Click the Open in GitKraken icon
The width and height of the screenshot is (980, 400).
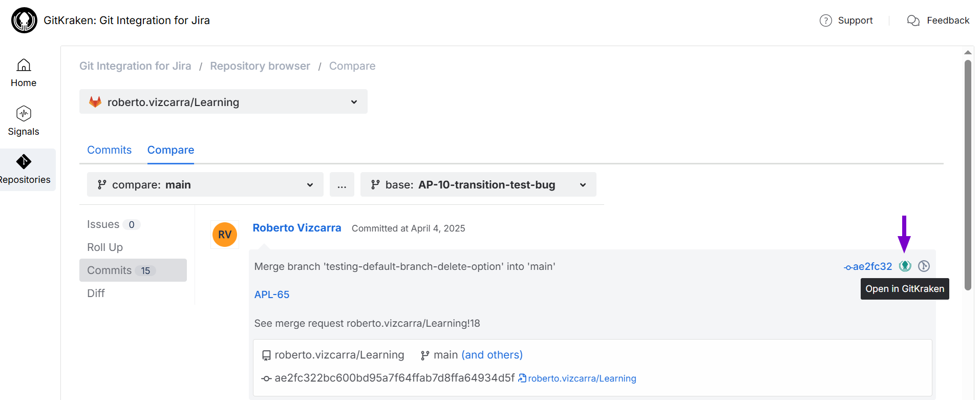tap(905, 266)
